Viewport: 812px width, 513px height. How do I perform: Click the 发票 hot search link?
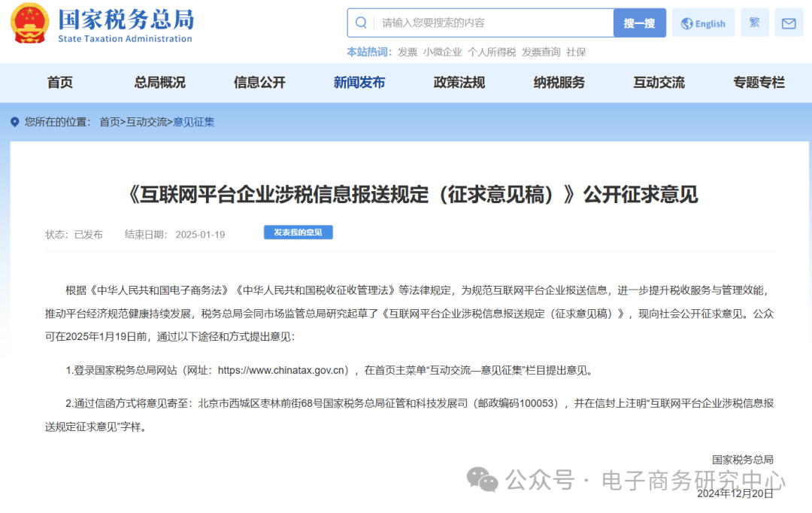coord(406,51)
